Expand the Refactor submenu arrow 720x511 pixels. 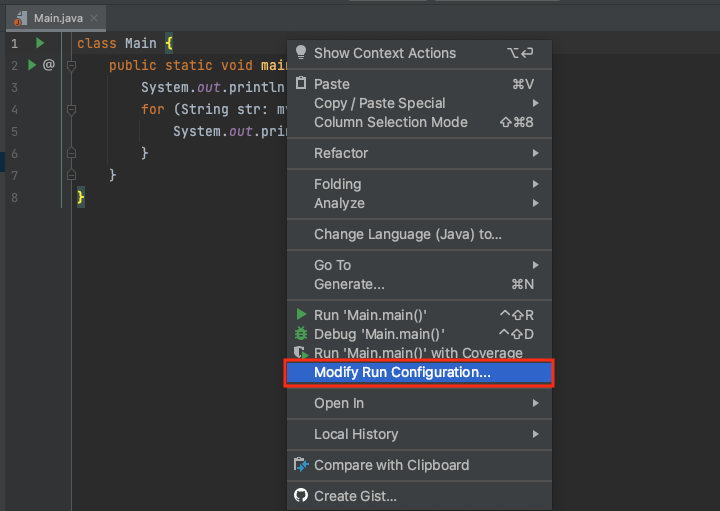pos(535,153)
